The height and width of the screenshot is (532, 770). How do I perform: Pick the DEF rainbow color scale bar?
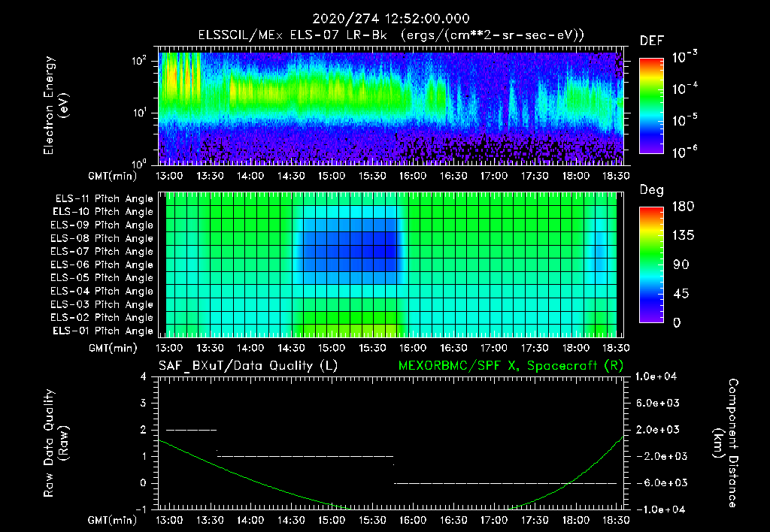[x=651, y=105]
